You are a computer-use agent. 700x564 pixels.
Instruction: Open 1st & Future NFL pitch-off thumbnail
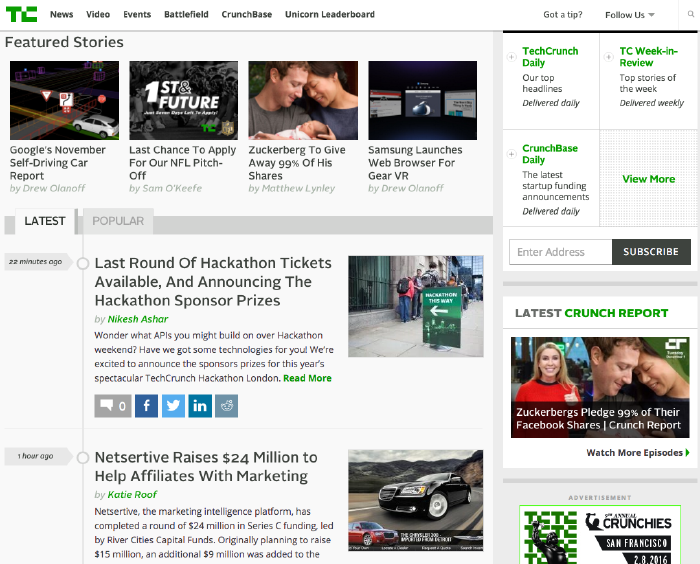pyautogui.click(x=183, y=100)
